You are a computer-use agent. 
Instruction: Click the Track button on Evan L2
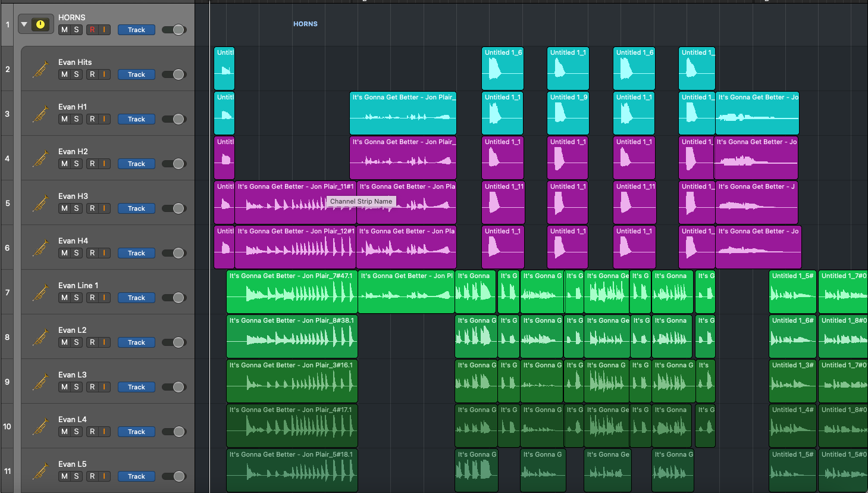[x=136, y=342]
